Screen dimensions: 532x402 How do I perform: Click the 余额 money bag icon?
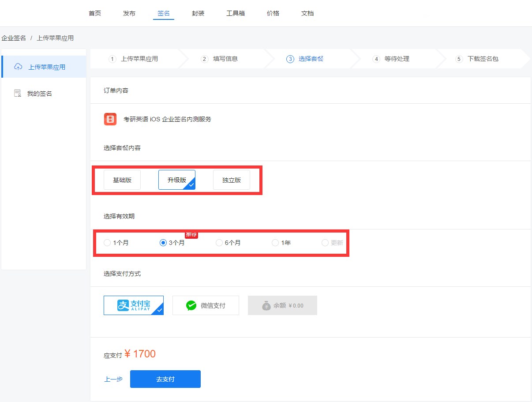point(266,305)
